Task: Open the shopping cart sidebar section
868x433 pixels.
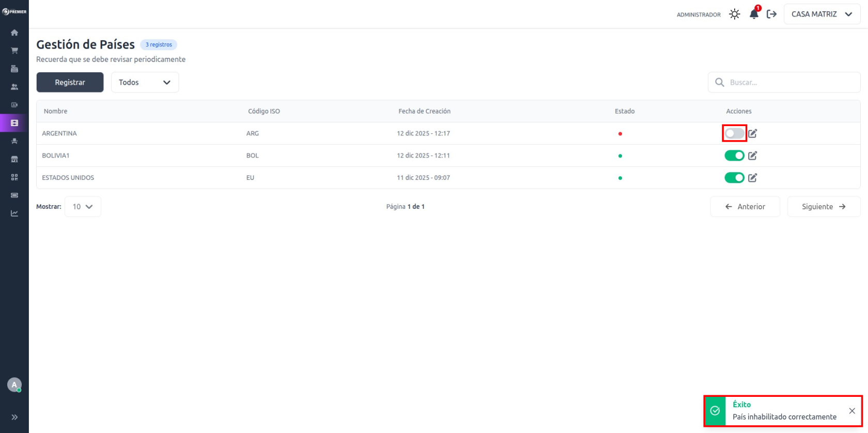Action: point(14,51)
